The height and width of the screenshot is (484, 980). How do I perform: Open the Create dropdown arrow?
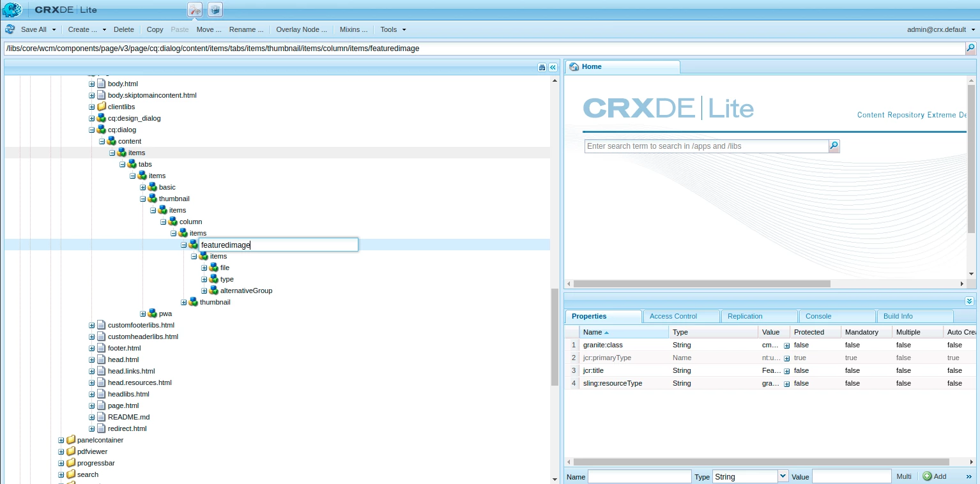coord(104,29)
